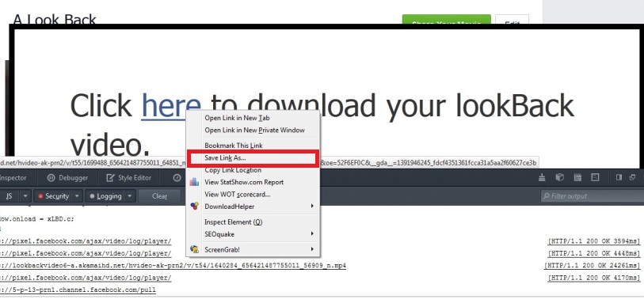Click the Style Editor pencil icon
Viewport: 644px width, 303px height.
[110, 178]
